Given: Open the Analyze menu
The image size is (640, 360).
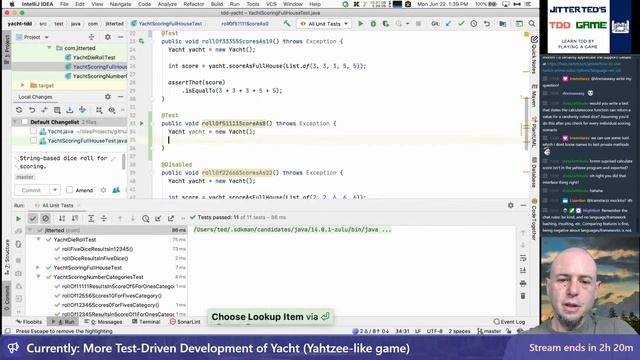Looking at the screenshot, I should tap(167, 4).
